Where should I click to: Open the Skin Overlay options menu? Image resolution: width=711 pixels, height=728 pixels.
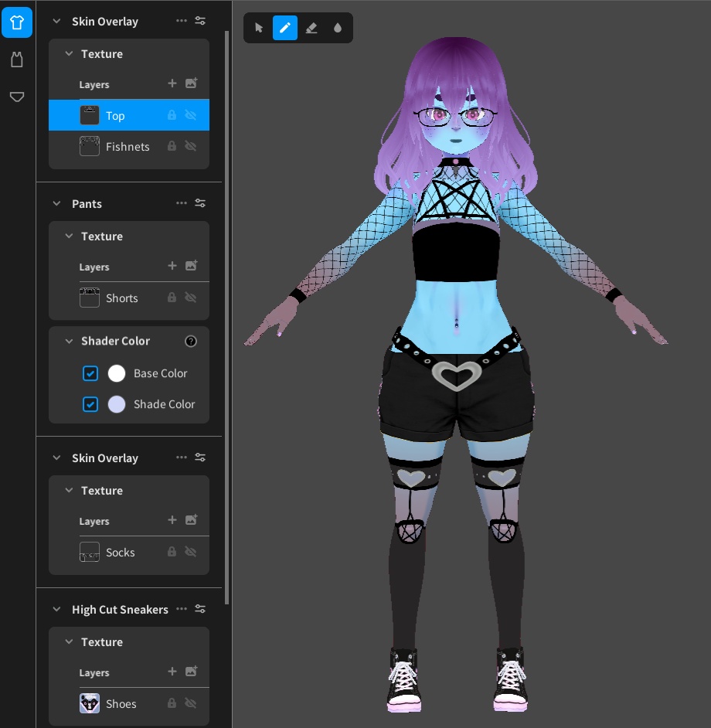(182, 21)
